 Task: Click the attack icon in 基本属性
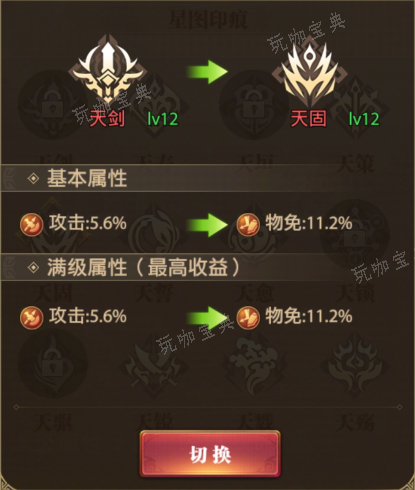coord(32,225)
